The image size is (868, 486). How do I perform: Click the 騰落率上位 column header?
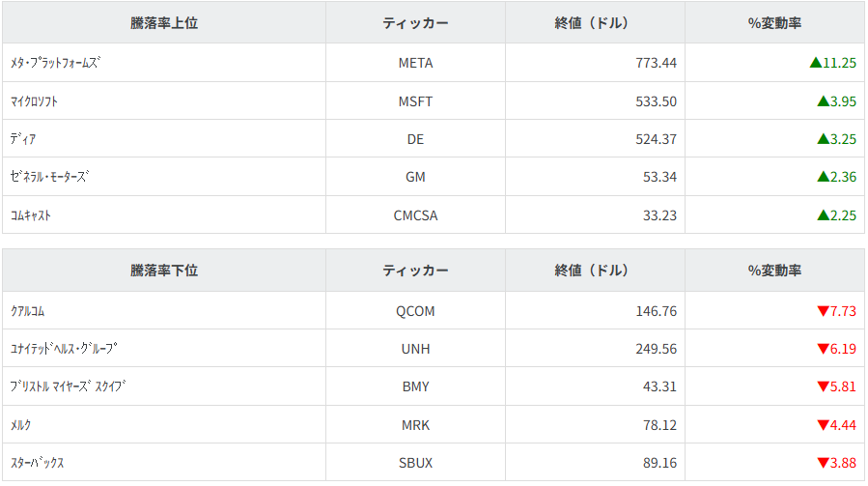(164, 23)
